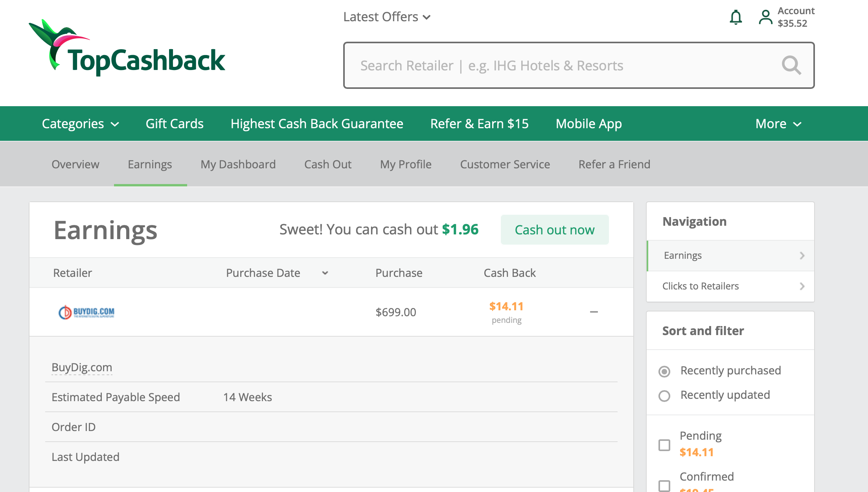This screenshot has height=492, width=868.
Task: Select the Earnings tab
Action: click(x=150, y=164)
